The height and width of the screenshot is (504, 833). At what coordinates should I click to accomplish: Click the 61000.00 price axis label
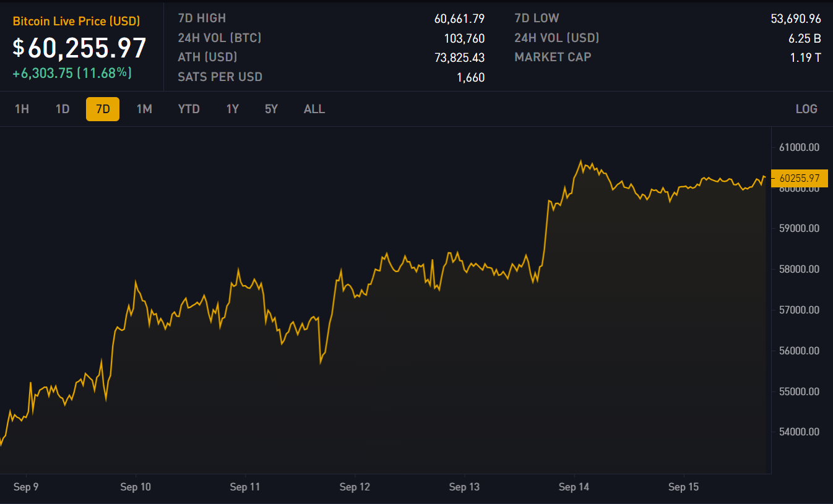[800, 147]
